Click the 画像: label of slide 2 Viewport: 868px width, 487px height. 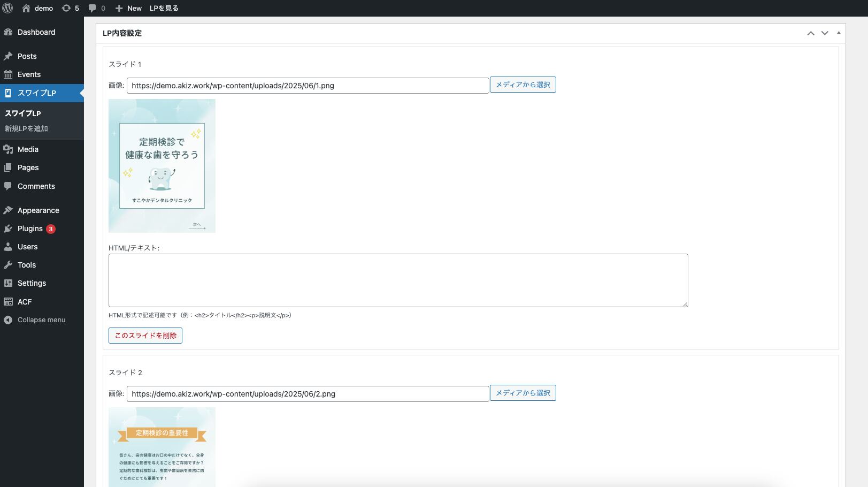[117, 393]
